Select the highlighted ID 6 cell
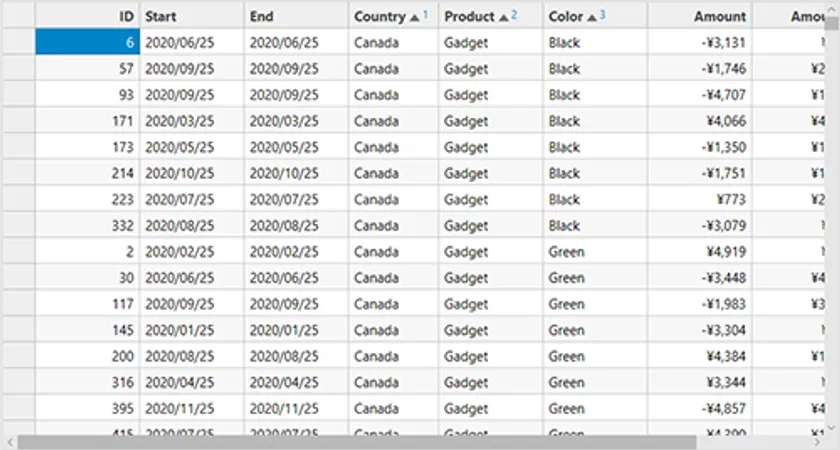This screenshot has width=840, height=450. [x=88, y=43]
